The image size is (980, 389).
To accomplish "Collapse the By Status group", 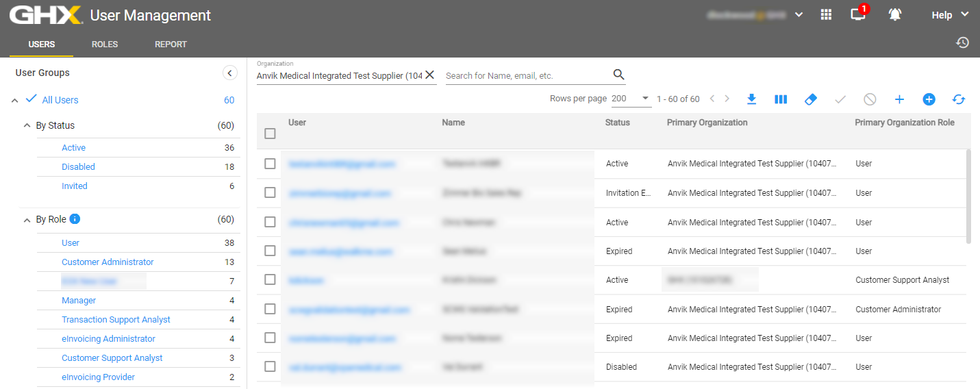I will (27, 125).
